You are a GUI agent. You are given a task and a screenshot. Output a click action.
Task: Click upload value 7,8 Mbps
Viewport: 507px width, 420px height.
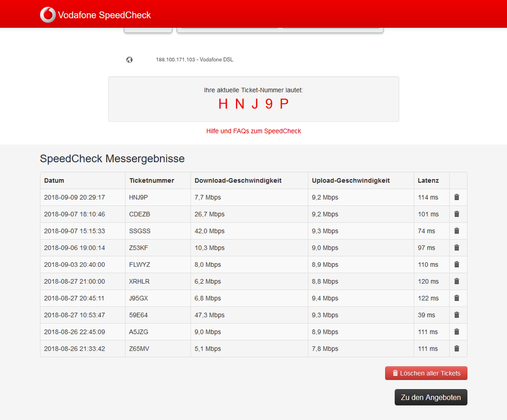pyautogui.click(x=325, y=348)
